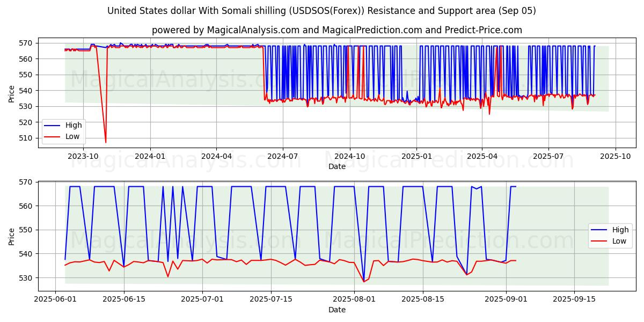Click the 2024-01 tick label
Image resolution: width=644 pixels, height=322 pixels.
150,156
